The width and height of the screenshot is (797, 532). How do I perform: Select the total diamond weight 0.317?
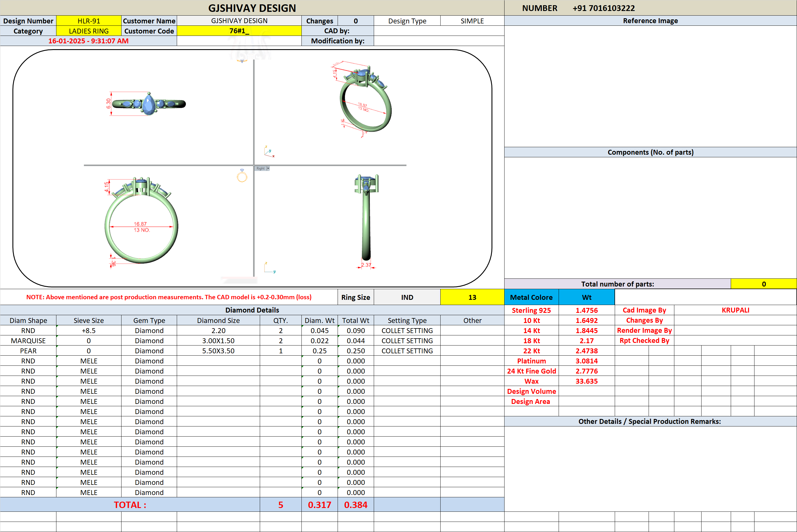[319, 505]
